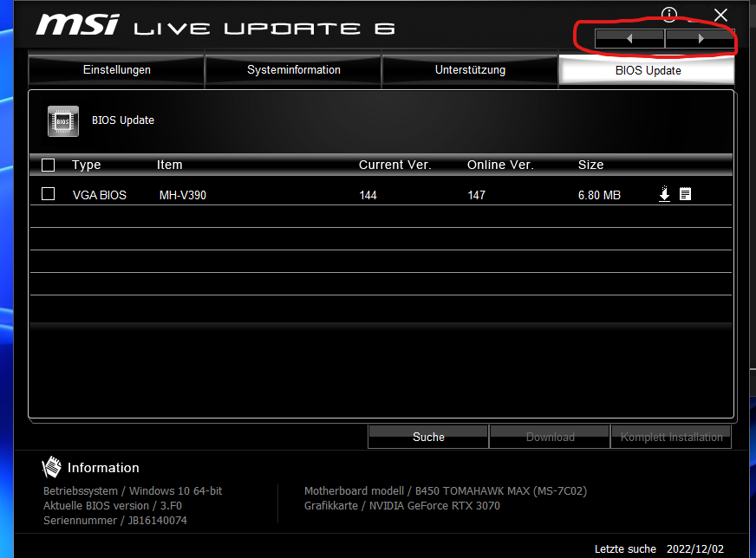Click online version value 147
This screenshot has width=756, height=558.
click(476, 195)
